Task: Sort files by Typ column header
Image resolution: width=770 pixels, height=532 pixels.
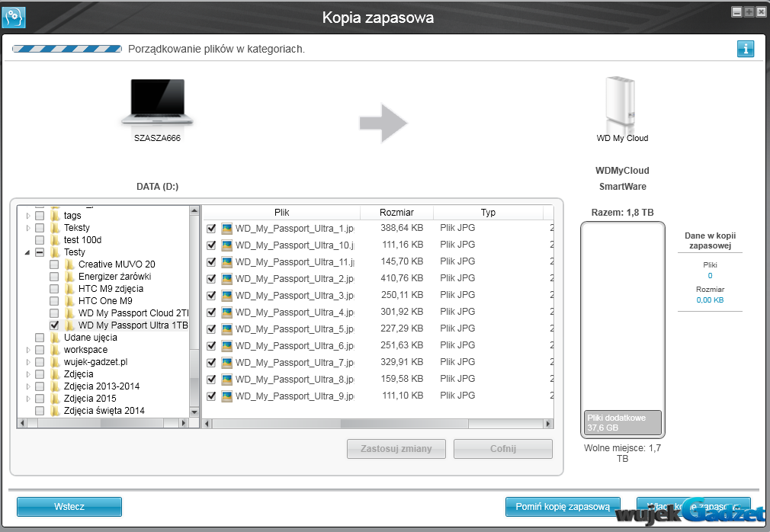Action: coord(488,213)
